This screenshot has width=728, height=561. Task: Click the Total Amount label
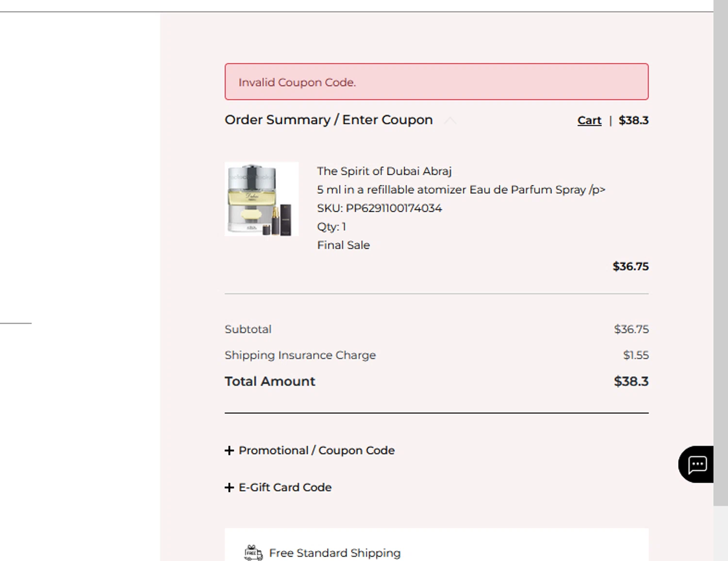pos(270,381)
